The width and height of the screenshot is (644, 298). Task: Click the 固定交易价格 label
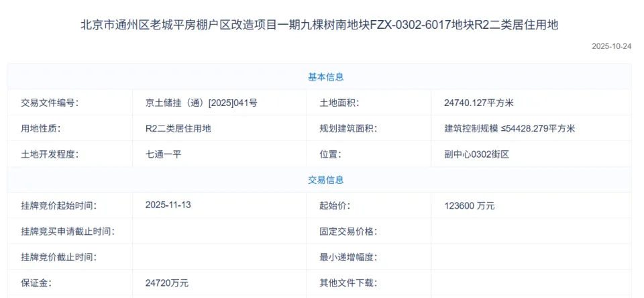348,232
